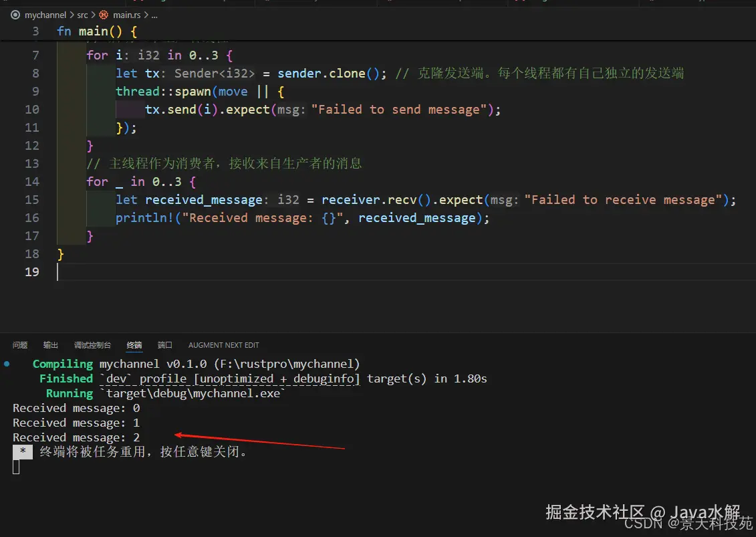Click terminal output "Received message: 0"
Viewport: 756px width, 537px height.
(76, 408)
